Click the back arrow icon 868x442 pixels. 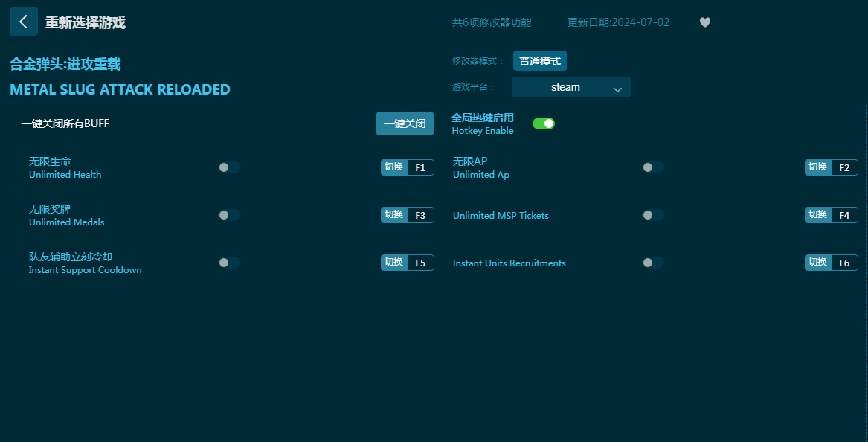pyautogui.click(x=23, y=22)
